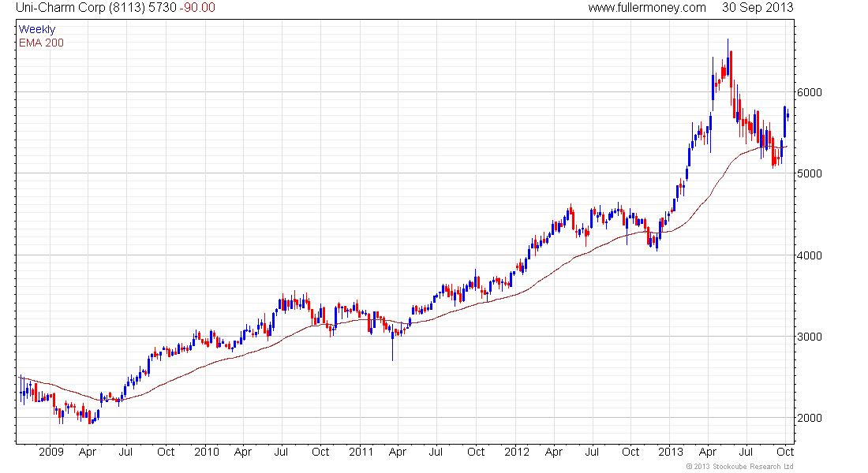868x473 pixels.
Task: Open the www.fullermoney.com source label
Action: click(647, 8)
